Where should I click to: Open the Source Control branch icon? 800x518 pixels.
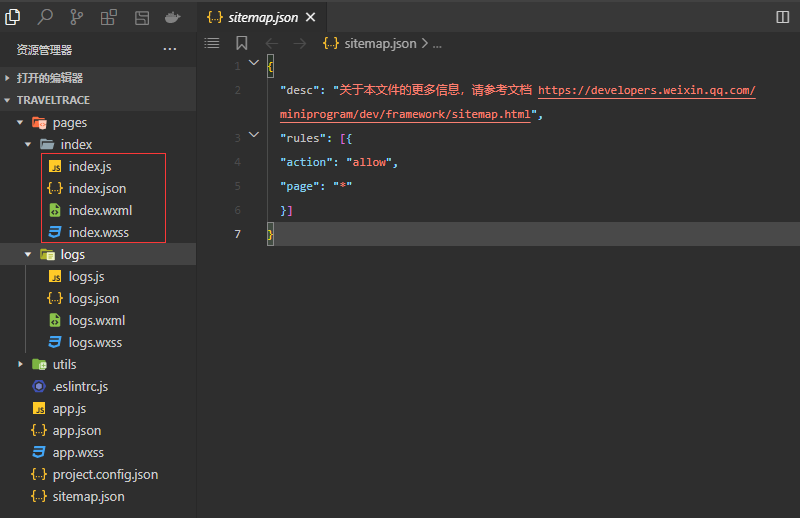tap(77, 17)
